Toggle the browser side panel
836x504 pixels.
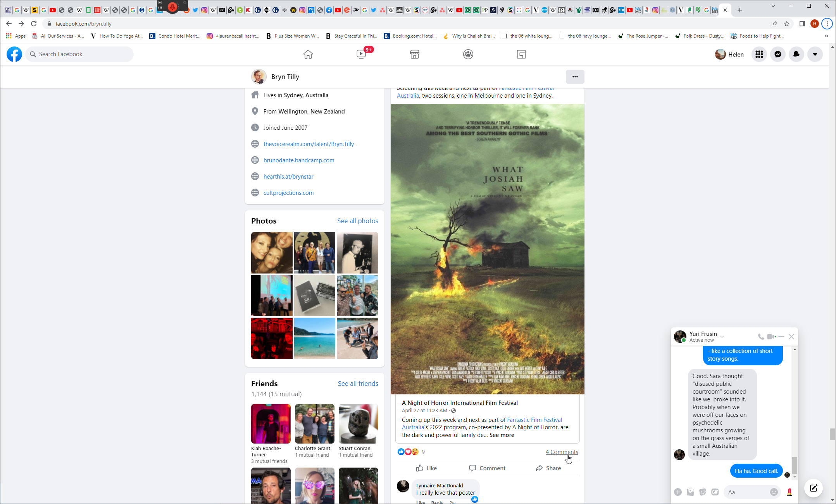[x=802, y=24]
